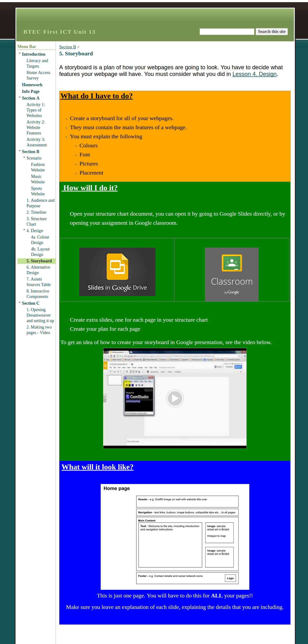
Task: Collapse the Section A tree arrow
Action: (x=20, y=97)
